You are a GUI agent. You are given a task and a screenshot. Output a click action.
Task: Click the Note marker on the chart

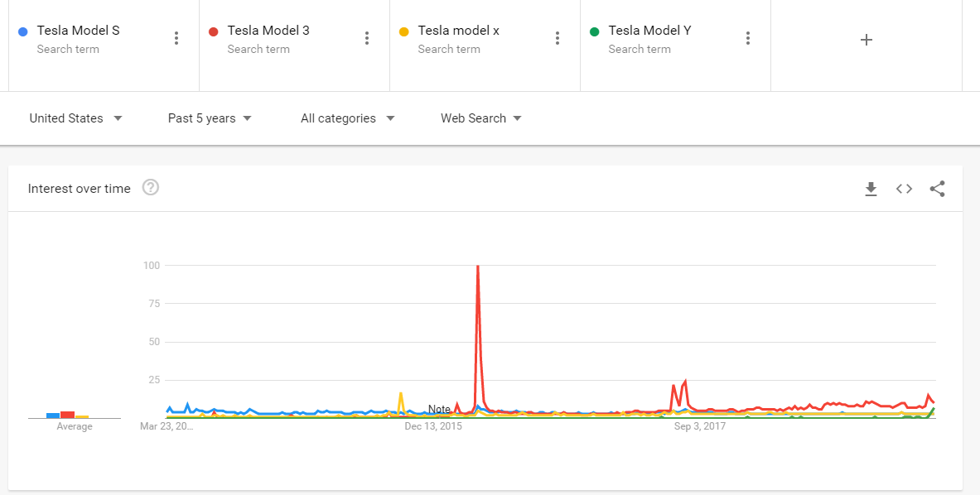[439, 410]
